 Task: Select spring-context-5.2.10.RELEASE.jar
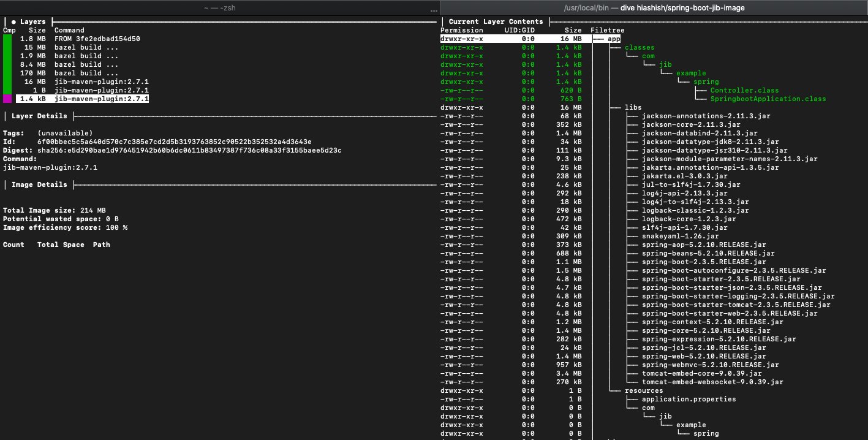pos(713,322)
